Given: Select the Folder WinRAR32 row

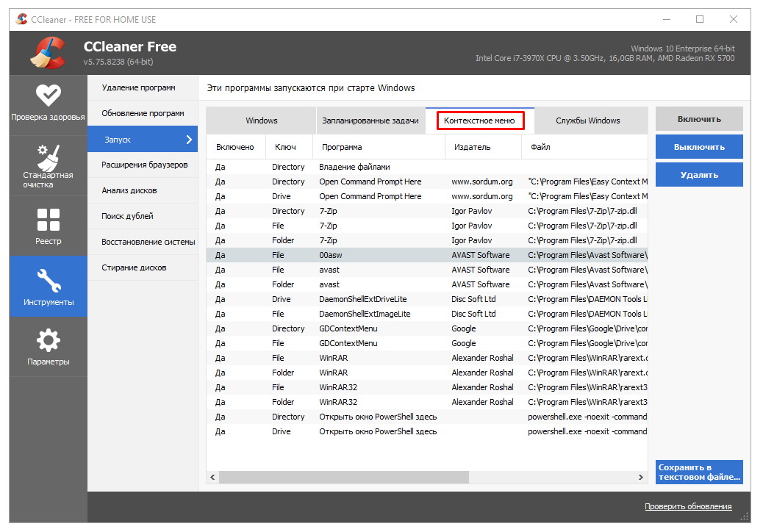Looking at the screenshot, I should tap(427, 402).
